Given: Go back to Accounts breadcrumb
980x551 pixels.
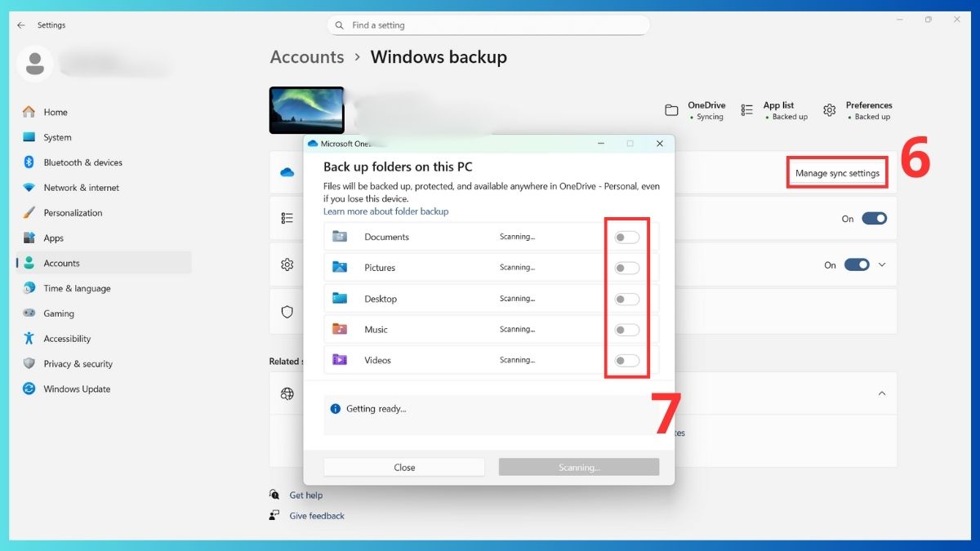Looking at the screenshot, I should tap(307, 57).
